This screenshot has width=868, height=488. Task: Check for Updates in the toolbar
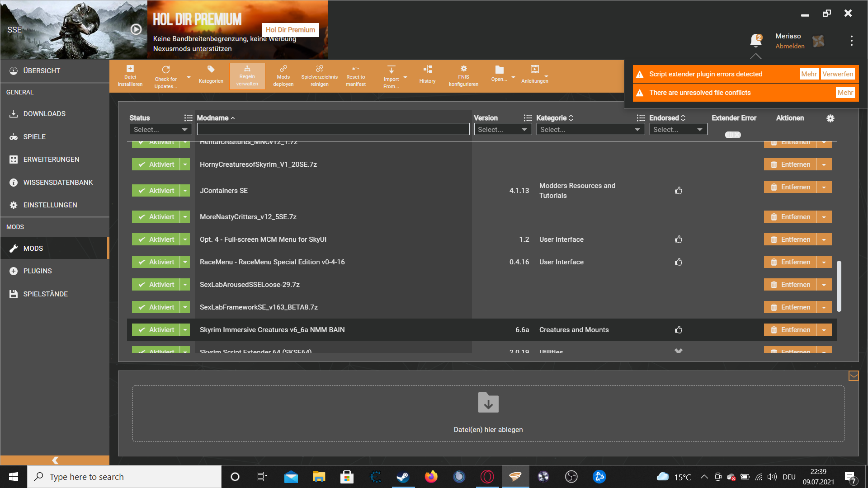[x=165, y=76]
